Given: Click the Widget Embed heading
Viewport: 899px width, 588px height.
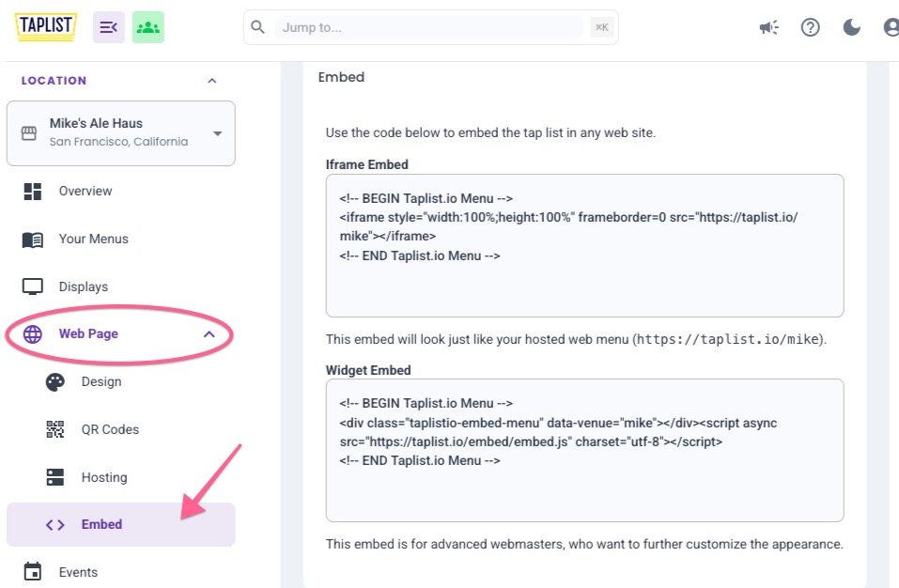Looking at the screenshot, I should tap(368, 370).
